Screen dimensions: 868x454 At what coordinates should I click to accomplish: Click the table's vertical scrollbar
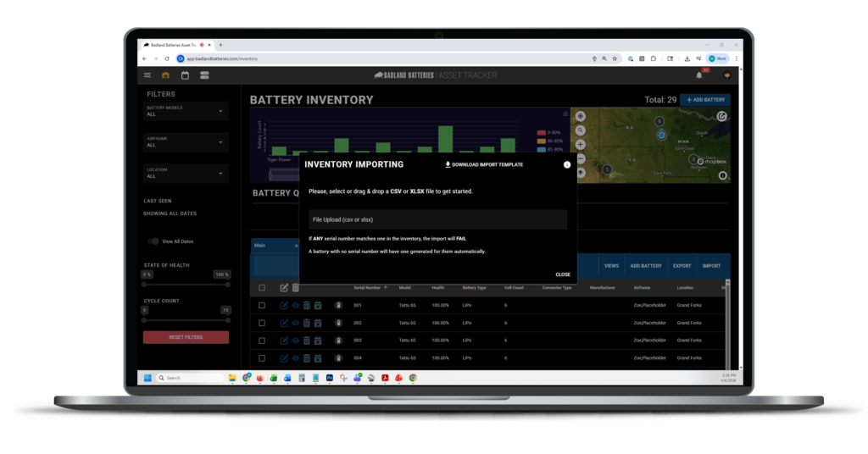pos(727,324)
